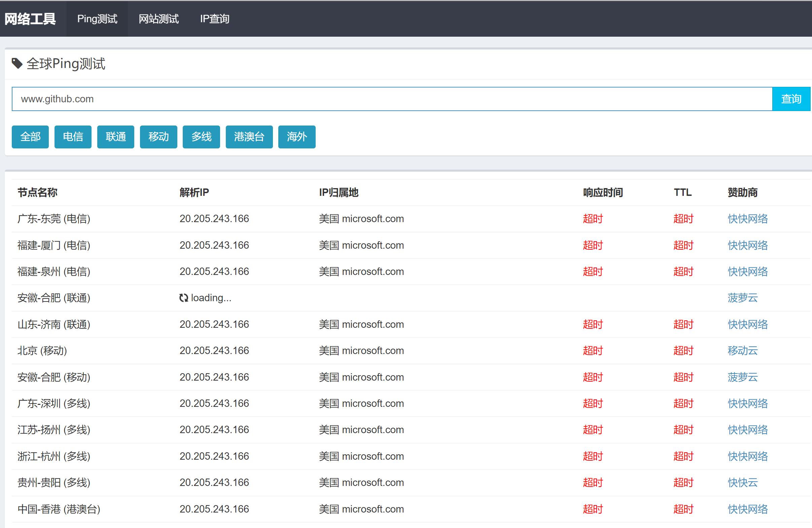Screen dimensions: 812x528
Task: Click 美国 microsoft.com in 福建-厦门 row
Action: (x=361, y=245)
